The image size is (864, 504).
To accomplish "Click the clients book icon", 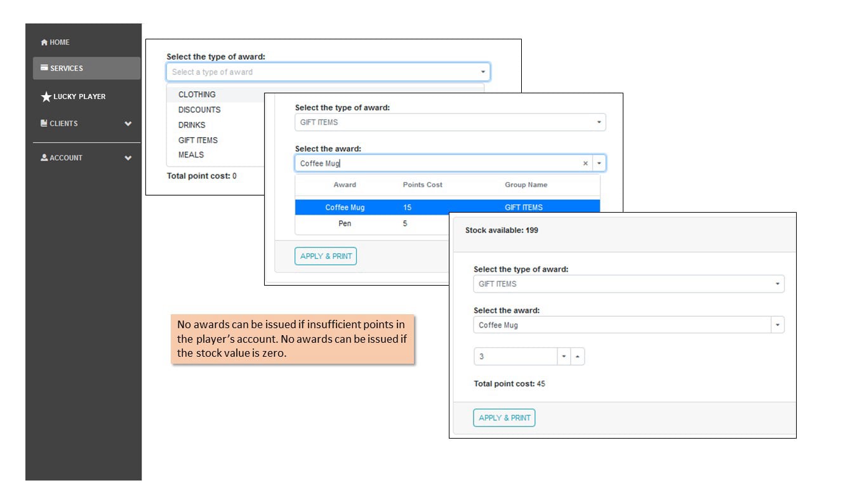I will pos(44,123).
